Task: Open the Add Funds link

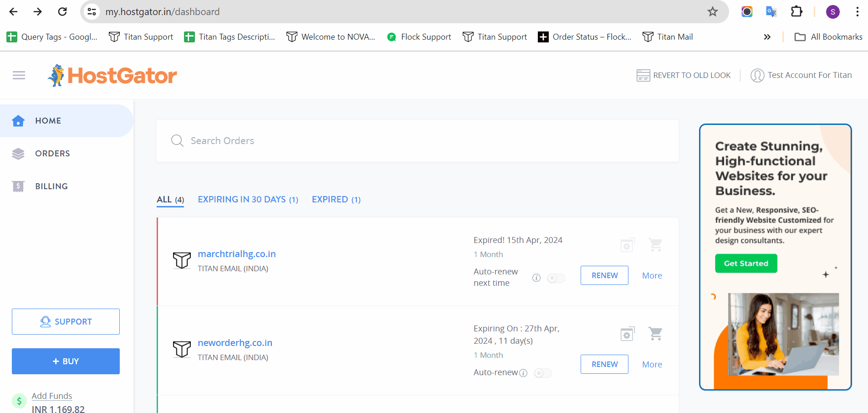Action: click(52, 396)
